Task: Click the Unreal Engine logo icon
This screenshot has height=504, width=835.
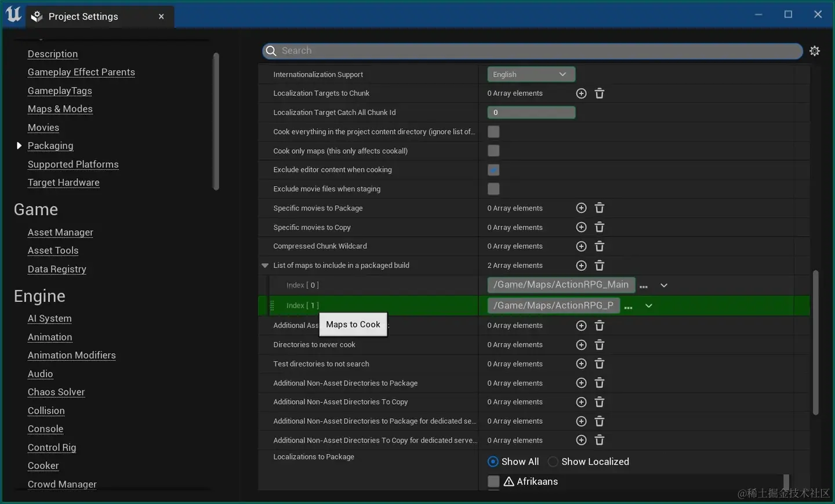Action: (13, 14)
